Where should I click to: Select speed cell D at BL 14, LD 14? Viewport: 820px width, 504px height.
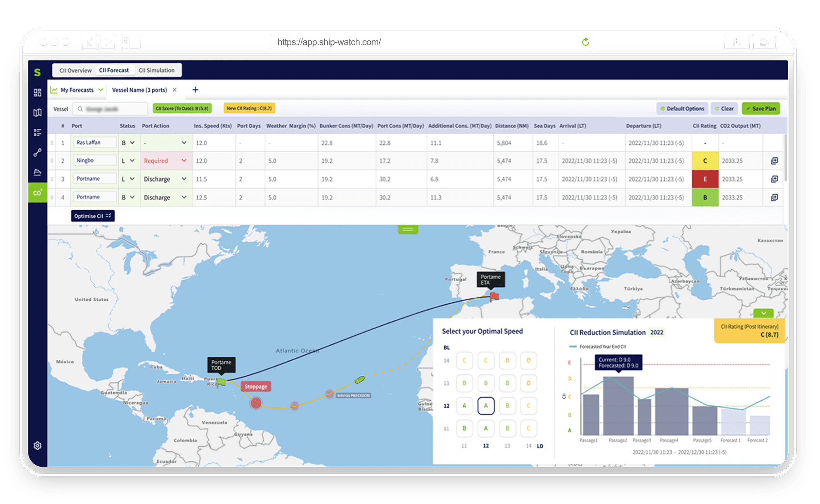(x=528, y=361)
